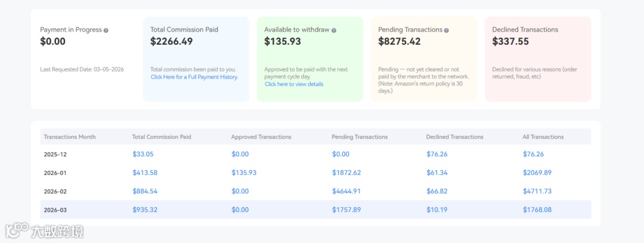This screenshot has height=243, width=644.
Task: View 2026-01 approved transactions $135.93
Action: point(244,173)
